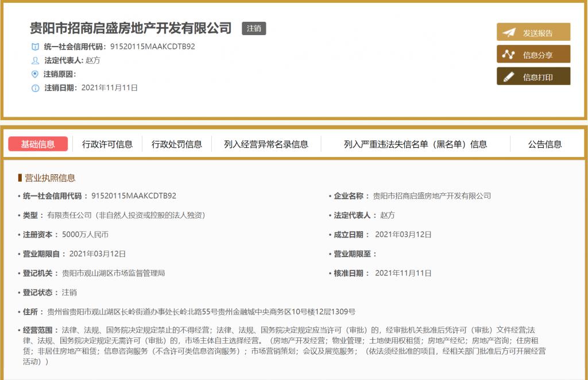Click the 法定代表人 value 赵方 in license info

(x=388, y=215)
